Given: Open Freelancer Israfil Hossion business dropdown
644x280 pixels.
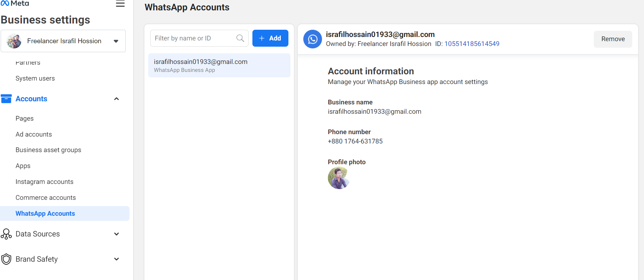Looking at the screenshot, I should click(x=63, y=41).
